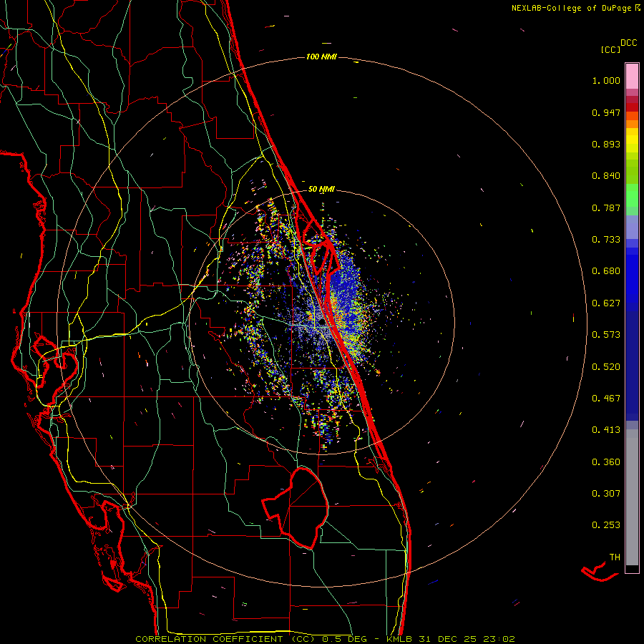Click the 0.5 DEG elevation text
Image resolution: width=644 pixels, height=644 pixels.
pos(345,639)
